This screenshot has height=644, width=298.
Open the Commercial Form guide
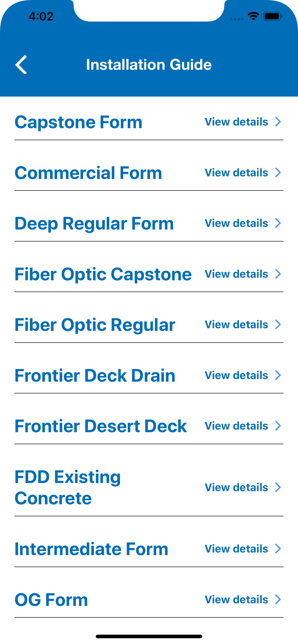coord(149,173)
